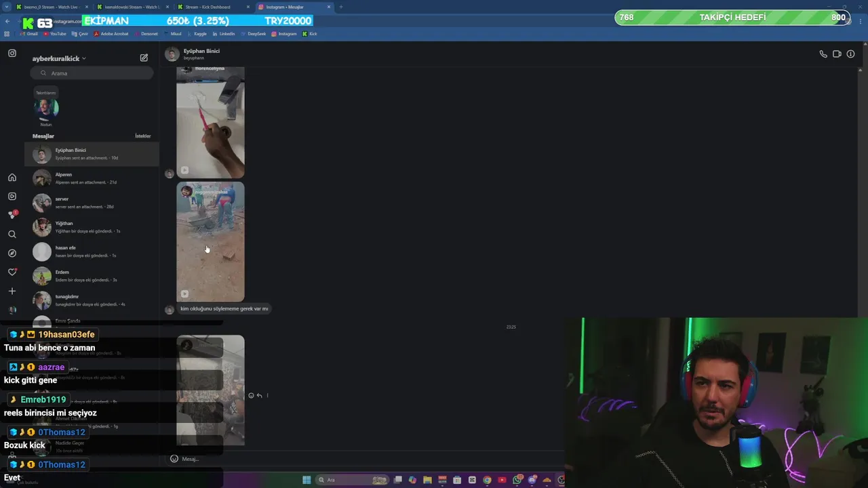Open Kick bookmark in bookmarks bar
868x488 pixels.
[309, 34]
